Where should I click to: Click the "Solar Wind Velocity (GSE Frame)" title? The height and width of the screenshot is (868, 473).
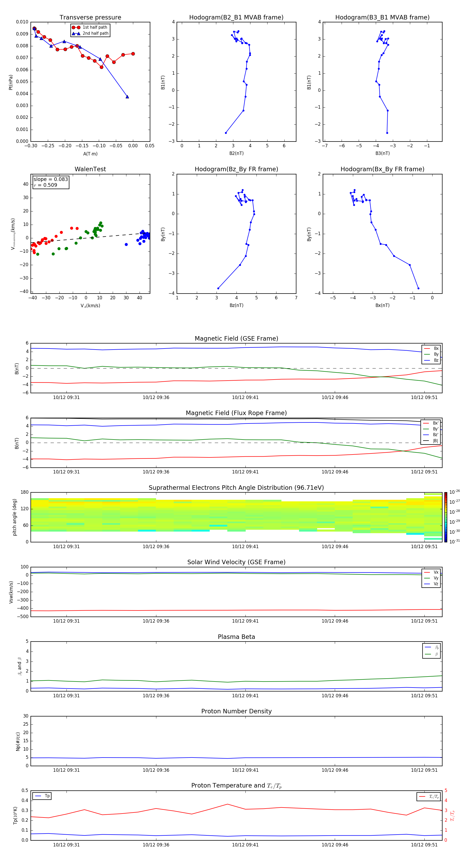click(236, 562)
